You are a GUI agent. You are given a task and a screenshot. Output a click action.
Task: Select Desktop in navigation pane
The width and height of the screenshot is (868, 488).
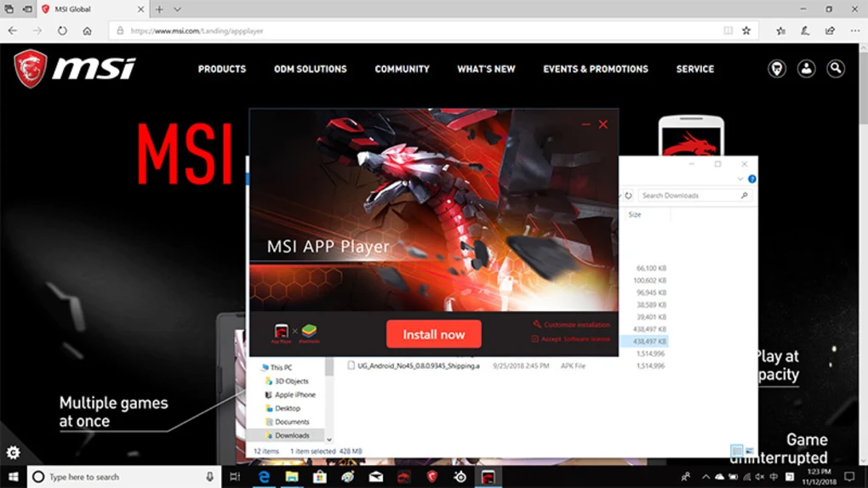point(288,408)
